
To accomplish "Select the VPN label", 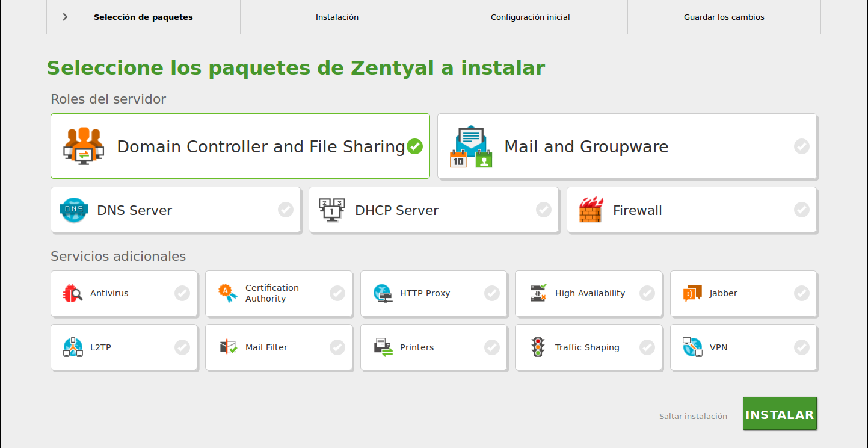I will [719, 347].
